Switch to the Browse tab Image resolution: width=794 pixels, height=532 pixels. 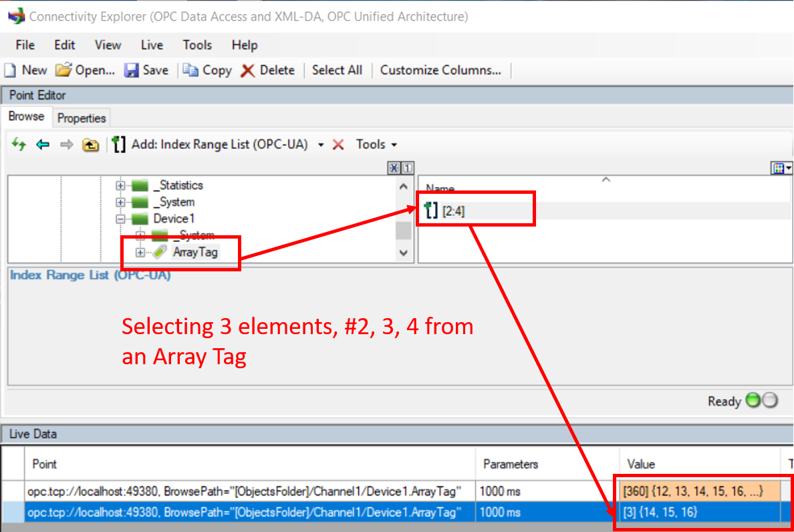(x=26, y=116)
